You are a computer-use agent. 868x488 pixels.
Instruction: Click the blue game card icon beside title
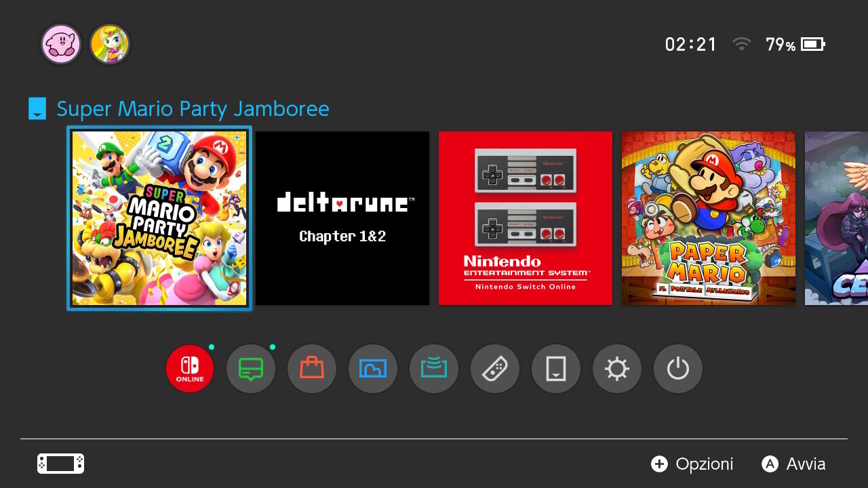(x=37, y=108)
